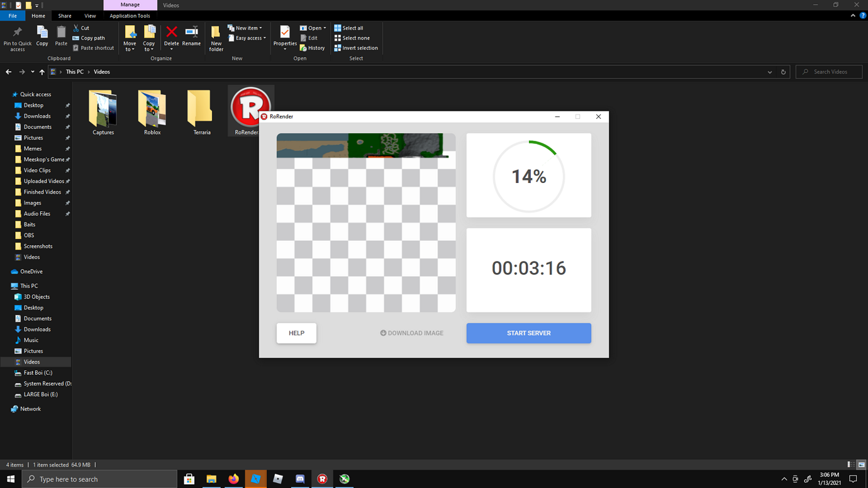
Task: Open the Share tab
Action: (x=64, y=15)
